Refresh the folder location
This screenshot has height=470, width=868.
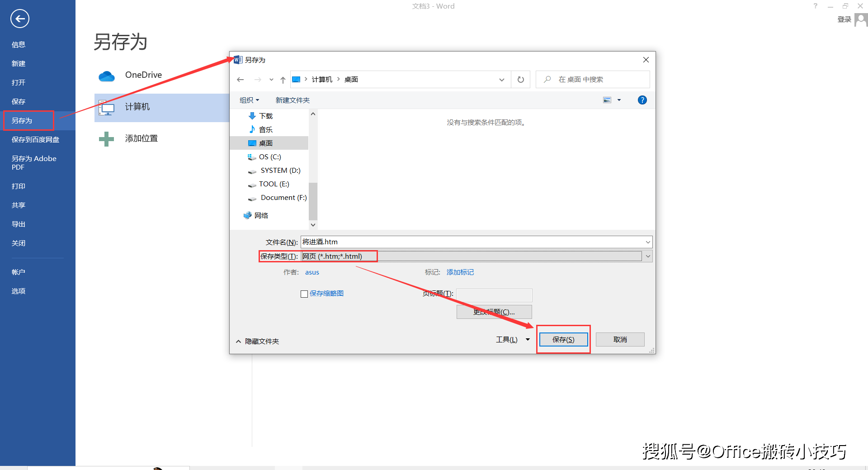point(521,80)
